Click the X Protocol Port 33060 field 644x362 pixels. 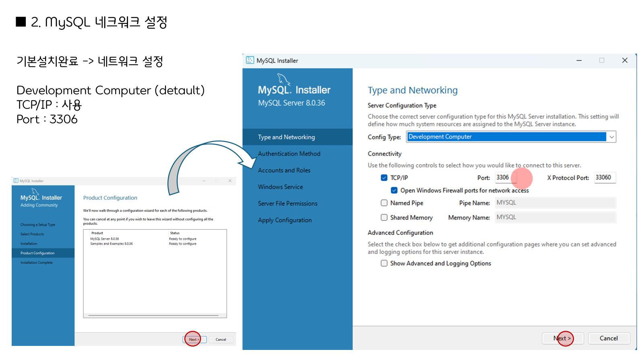(605, 177)
